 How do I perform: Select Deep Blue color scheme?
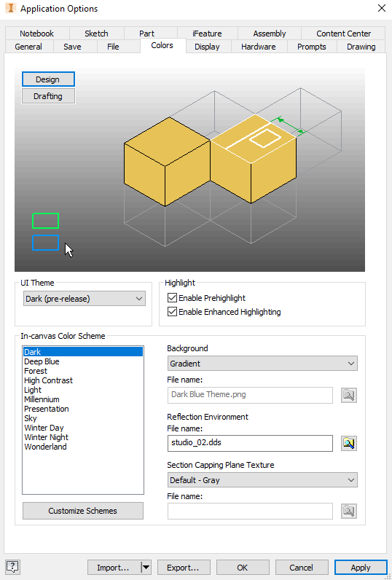tap(83, 361)
